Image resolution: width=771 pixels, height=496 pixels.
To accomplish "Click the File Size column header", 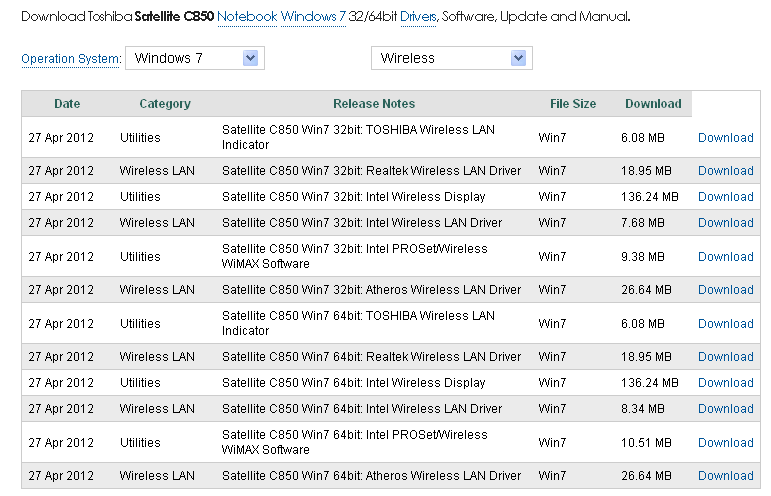I will 573,104.
